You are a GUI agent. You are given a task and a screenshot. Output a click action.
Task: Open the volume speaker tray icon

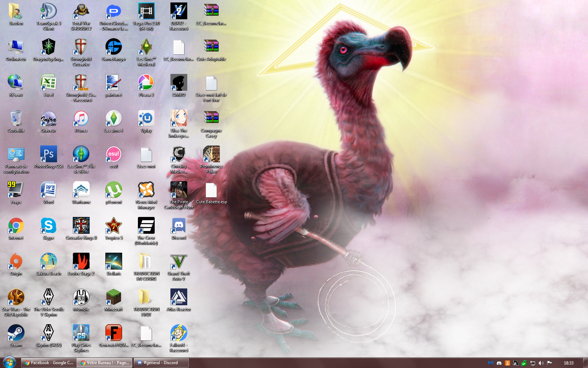point(541,363)
